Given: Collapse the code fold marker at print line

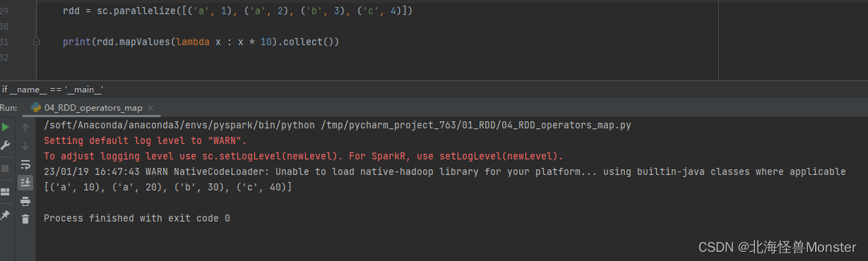Looking at the screenshot, I should click(x=37, y=42).
